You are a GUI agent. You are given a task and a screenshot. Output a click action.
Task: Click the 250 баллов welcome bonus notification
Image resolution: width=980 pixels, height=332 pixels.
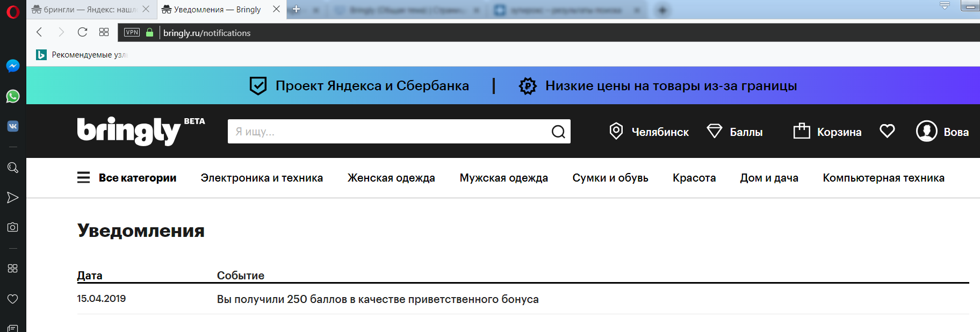[378, 299]
